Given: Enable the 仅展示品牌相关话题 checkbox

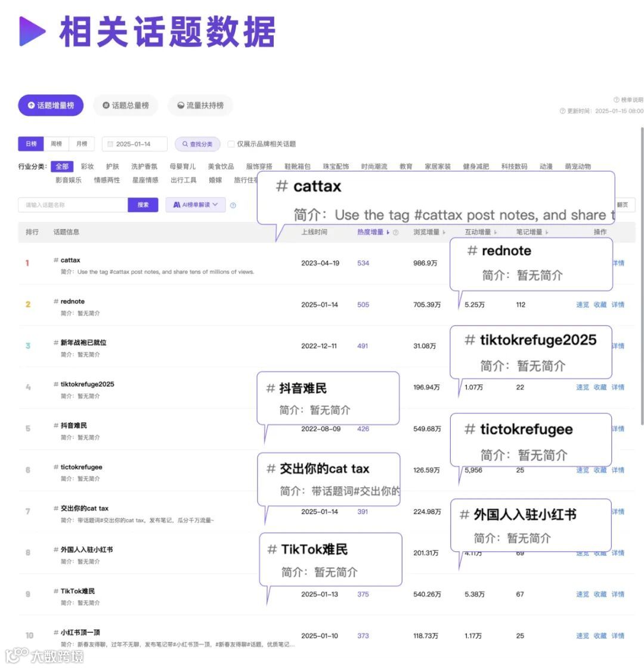Looking at the screenshot, I should coord(231,144).
